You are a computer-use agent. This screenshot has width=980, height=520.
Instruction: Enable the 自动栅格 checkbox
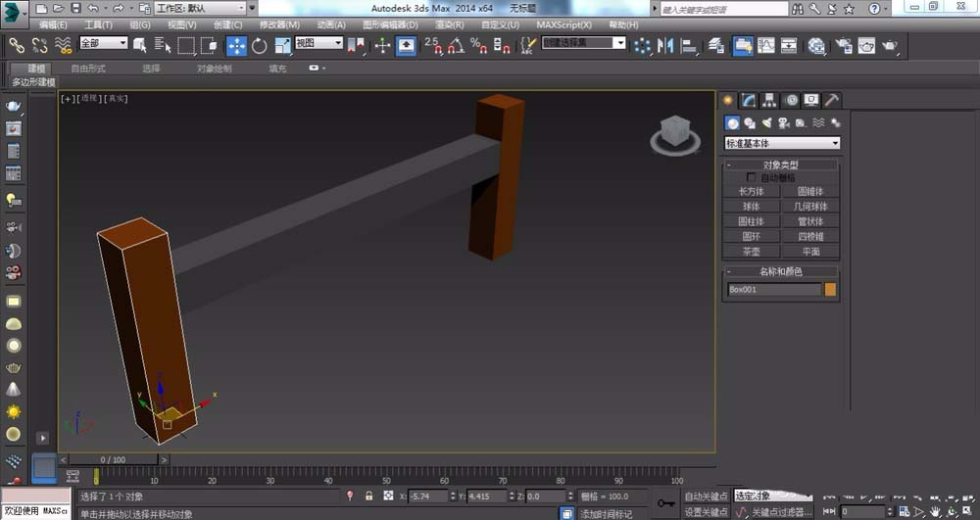pos(753,178)
